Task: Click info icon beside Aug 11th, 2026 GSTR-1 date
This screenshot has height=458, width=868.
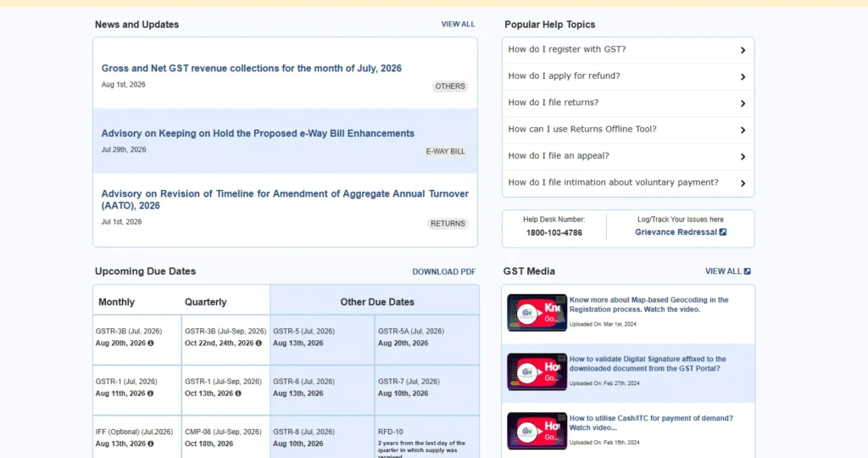Action: (150, 394)
